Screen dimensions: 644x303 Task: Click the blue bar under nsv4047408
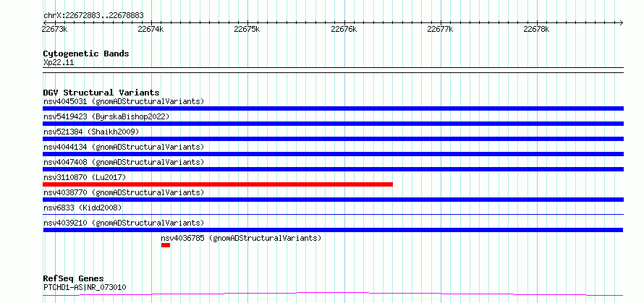click(333, 169)
